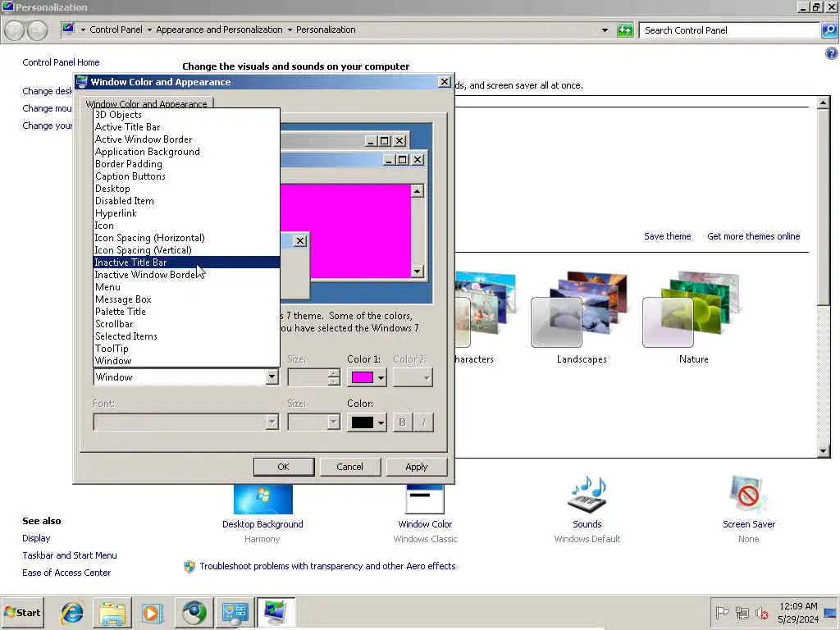Click the magenta Color 1 swatch
Screen dimensions: 840x630
pos(362,377)
